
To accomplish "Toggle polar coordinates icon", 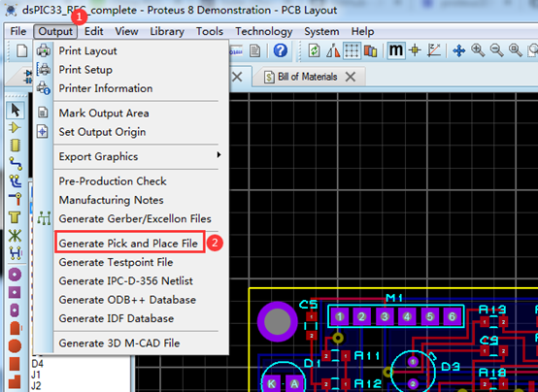I will point(434,50).
